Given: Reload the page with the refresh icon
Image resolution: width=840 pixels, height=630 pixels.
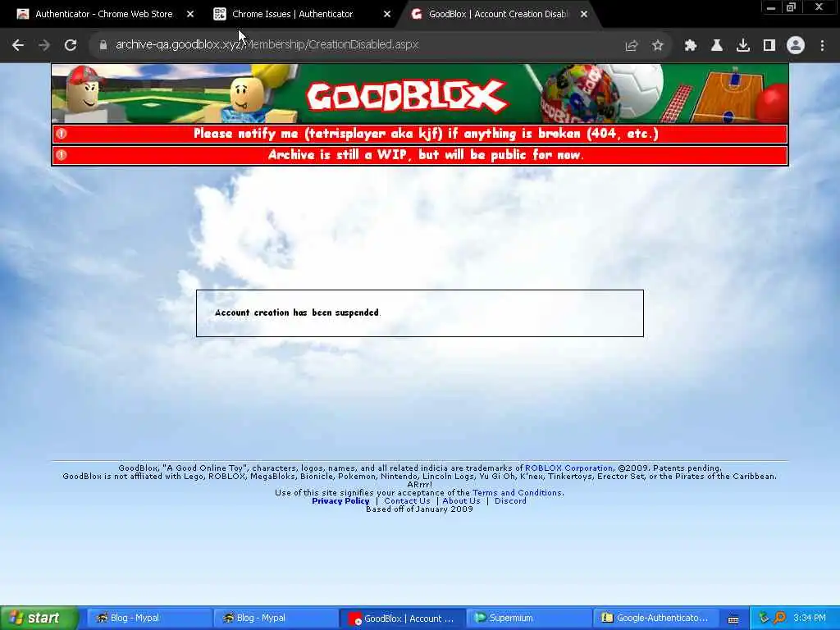Looking at the screenshot, I should (x=71, y=46).
